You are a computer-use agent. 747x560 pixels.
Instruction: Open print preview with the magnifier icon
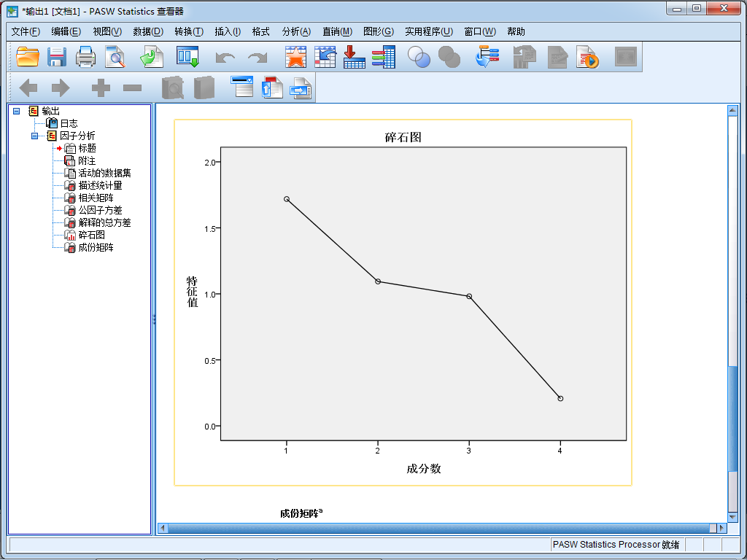coord(115,57)
